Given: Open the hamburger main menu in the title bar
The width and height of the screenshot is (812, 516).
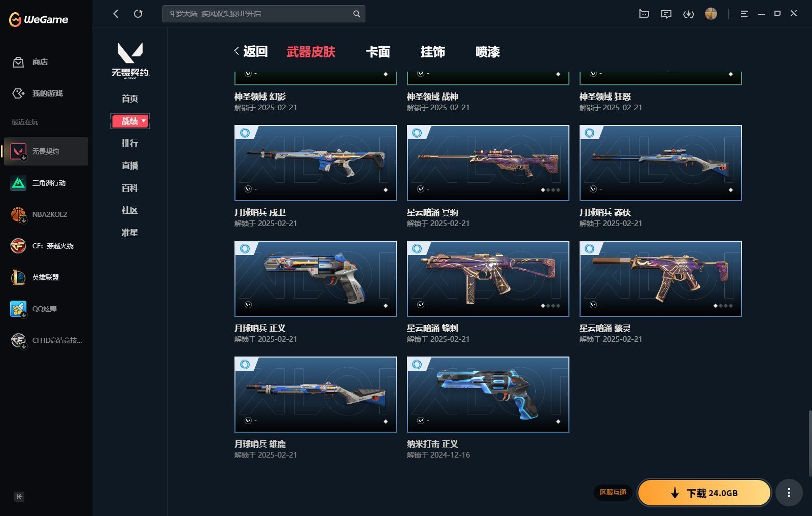Looking at the screenshot, I should pos(744,14).
